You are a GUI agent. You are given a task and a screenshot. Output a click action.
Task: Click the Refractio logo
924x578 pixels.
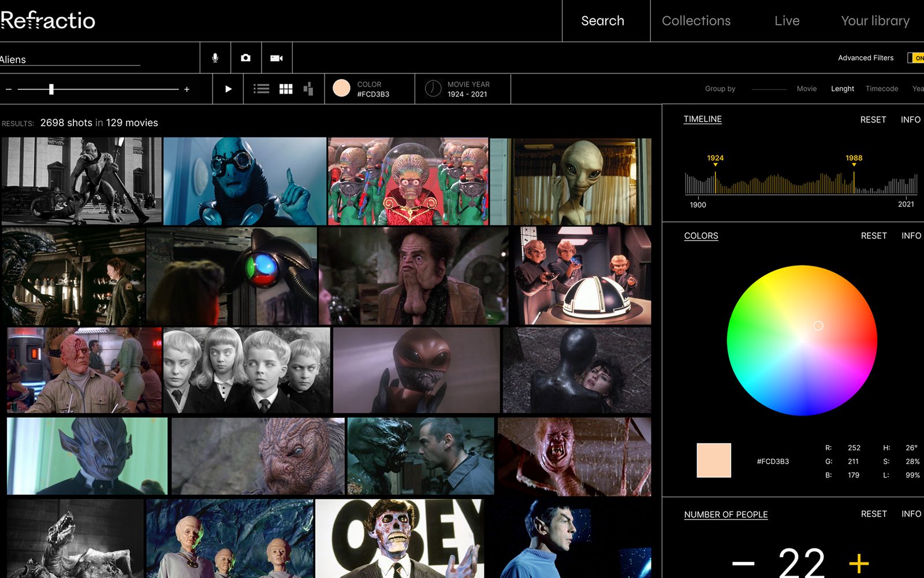pyautogui.click(x=47, y=20)
